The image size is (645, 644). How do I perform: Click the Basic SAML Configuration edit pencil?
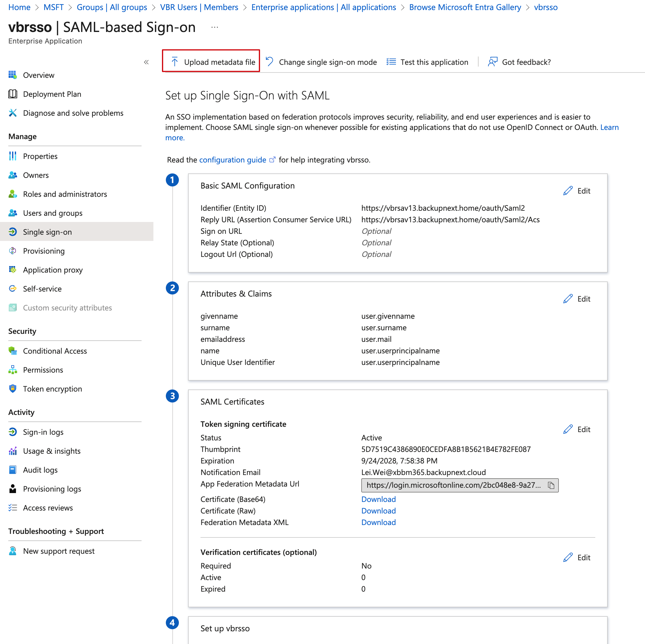tap(567, 191)
